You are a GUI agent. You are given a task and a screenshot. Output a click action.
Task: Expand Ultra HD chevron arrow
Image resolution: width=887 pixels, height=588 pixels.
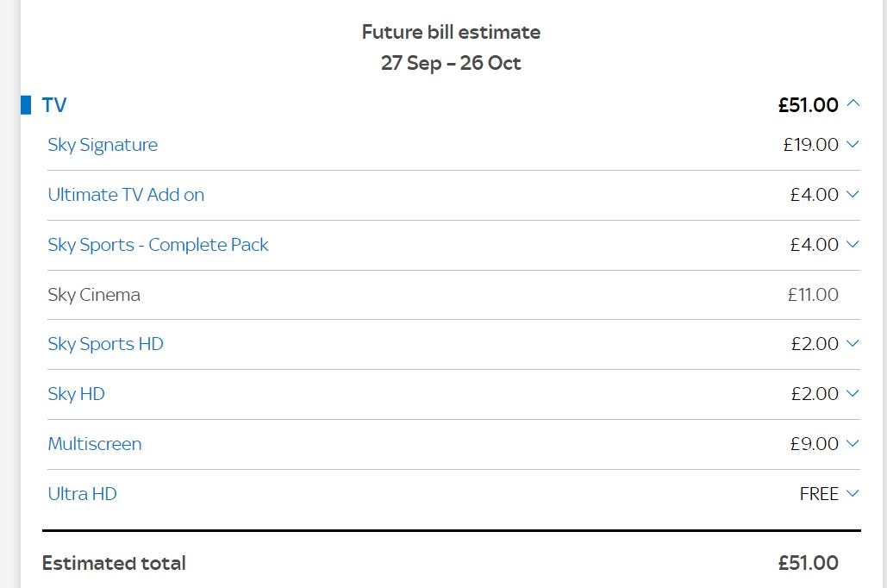pyautogui.click(x=853, y=493)
